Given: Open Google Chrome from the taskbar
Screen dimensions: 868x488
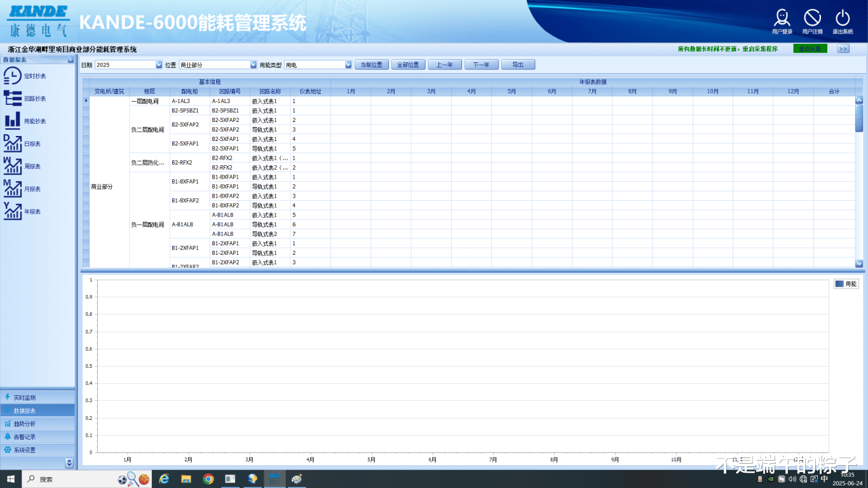Looking at the screenshot, I should [x=208, y=478].
